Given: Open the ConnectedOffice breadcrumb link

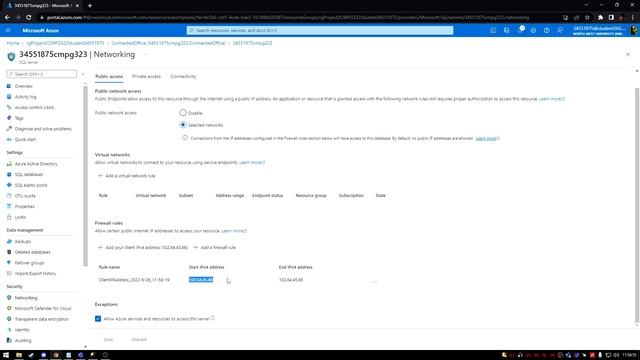Looking at the screenshot, I should [x=168, y=43].
